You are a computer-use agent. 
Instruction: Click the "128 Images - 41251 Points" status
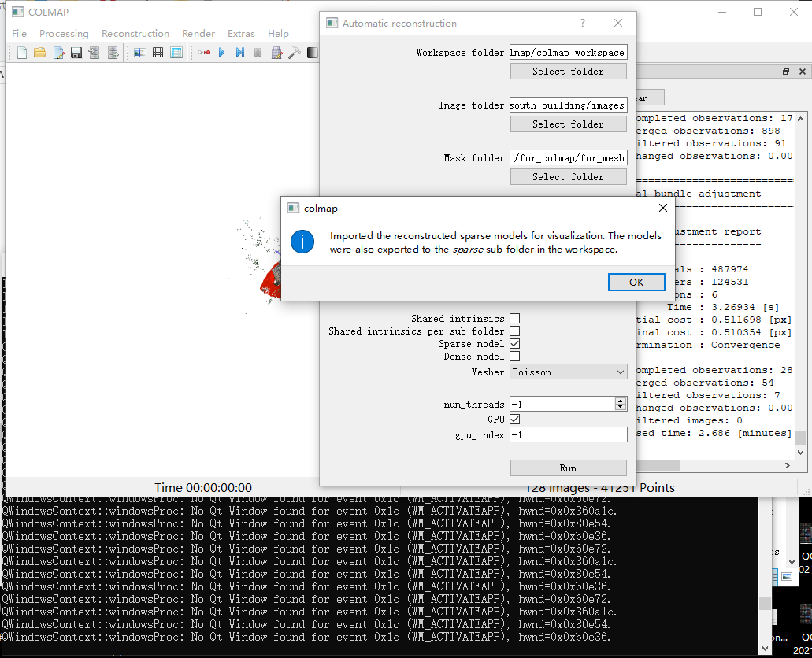(599, 488)
